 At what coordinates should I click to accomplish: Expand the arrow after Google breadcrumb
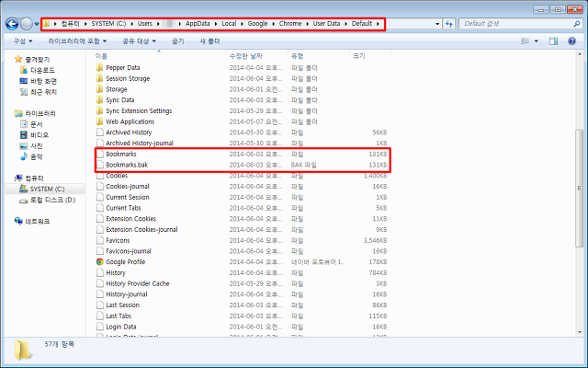pyautogui.click(x=274, y=24)
